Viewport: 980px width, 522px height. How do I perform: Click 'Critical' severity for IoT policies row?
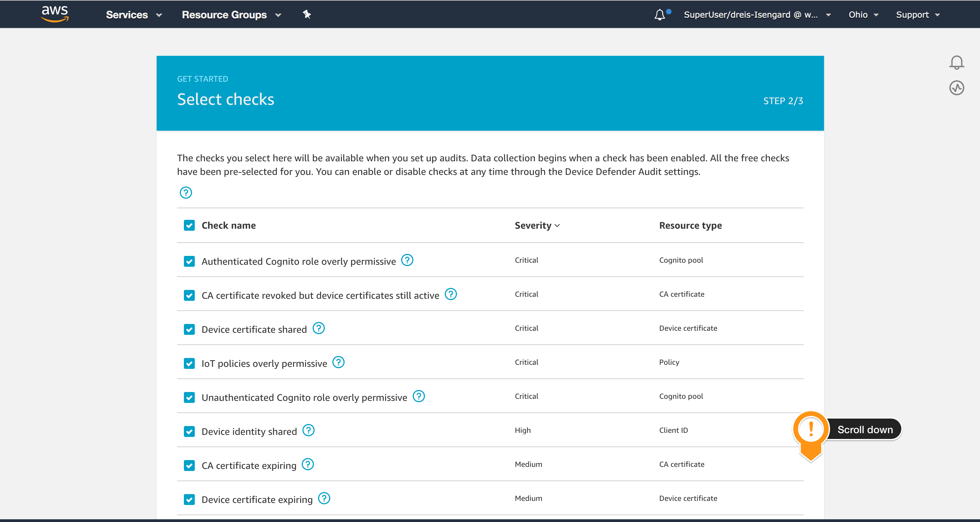526,362
